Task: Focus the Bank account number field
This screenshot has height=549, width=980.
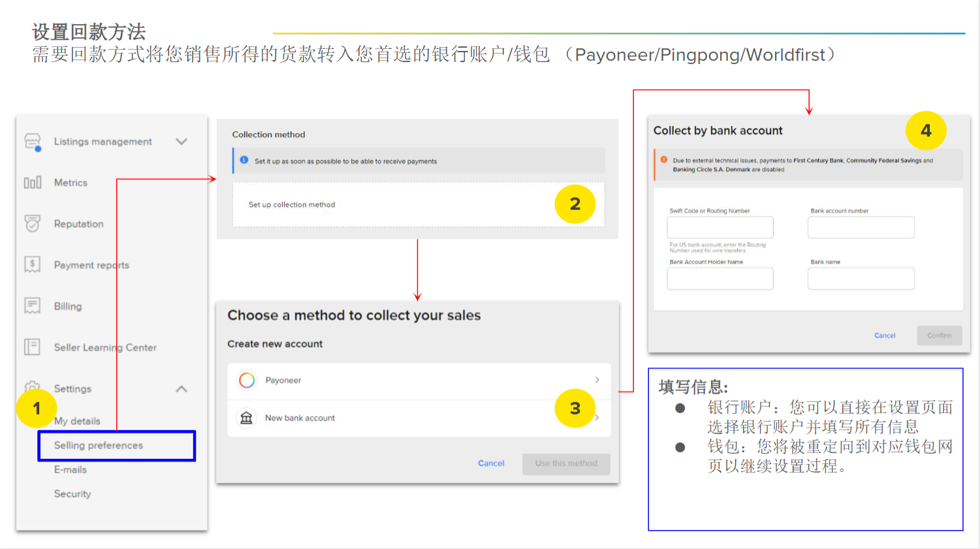Action: click(x=861, y=227)
